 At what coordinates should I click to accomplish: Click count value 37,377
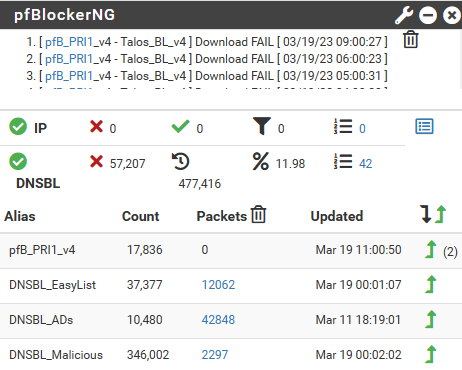145,285
